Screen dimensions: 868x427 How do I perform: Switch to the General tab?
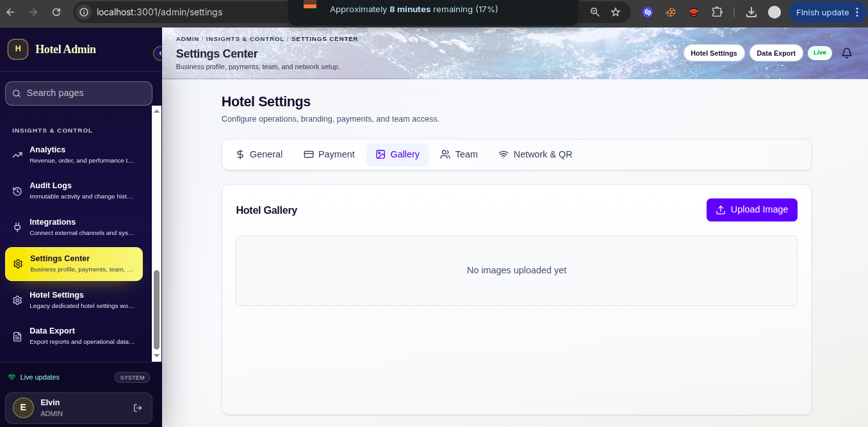pos(259,154)
